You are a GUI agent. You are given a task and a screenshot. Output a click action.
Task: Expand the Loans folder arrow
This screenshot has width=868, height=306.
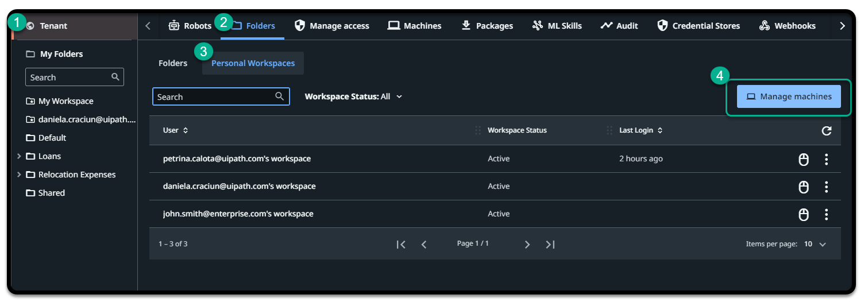tap(19, 156)
